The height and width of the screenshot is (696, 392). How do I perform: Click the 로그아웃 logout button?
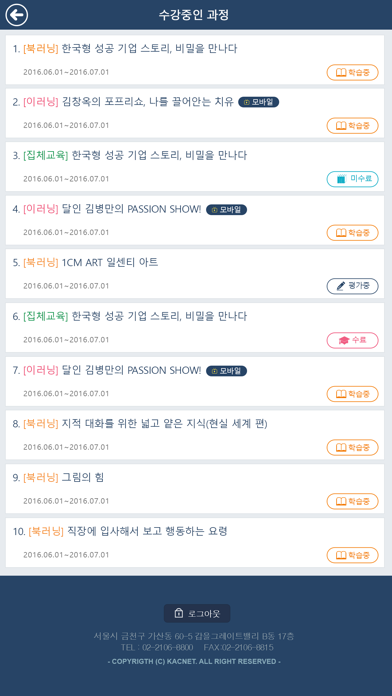[x=197, y=613]
